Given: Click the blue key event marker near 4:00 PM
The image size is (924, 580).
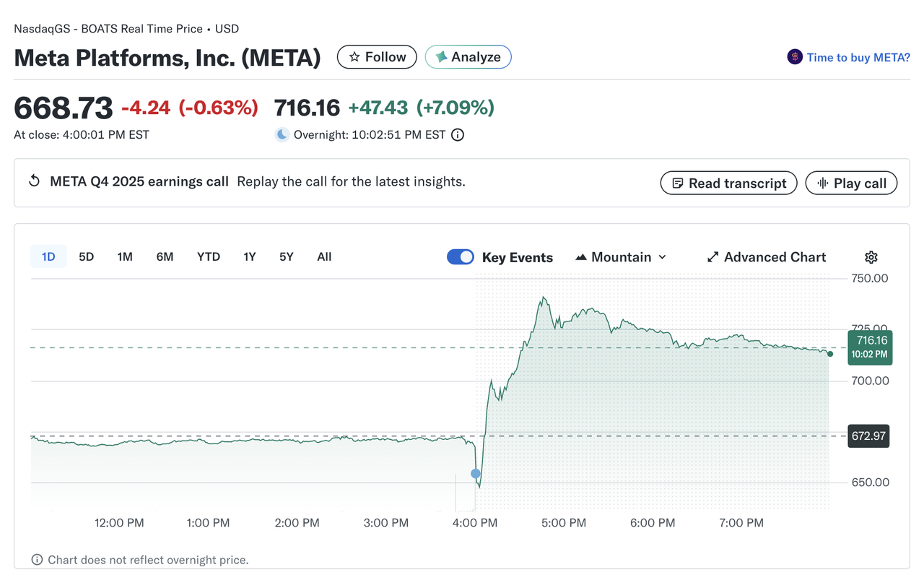Looking at the screenshot, I should (476, 474).
